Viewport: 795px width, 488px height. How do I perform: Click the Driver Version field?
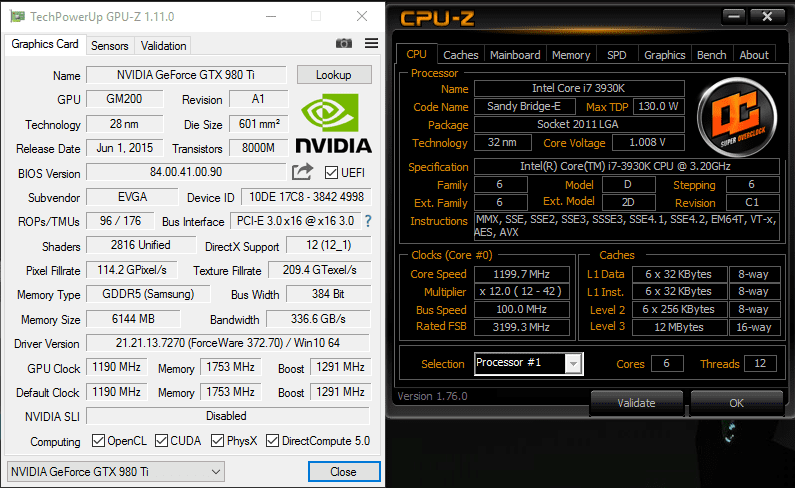tap(228, 343)
